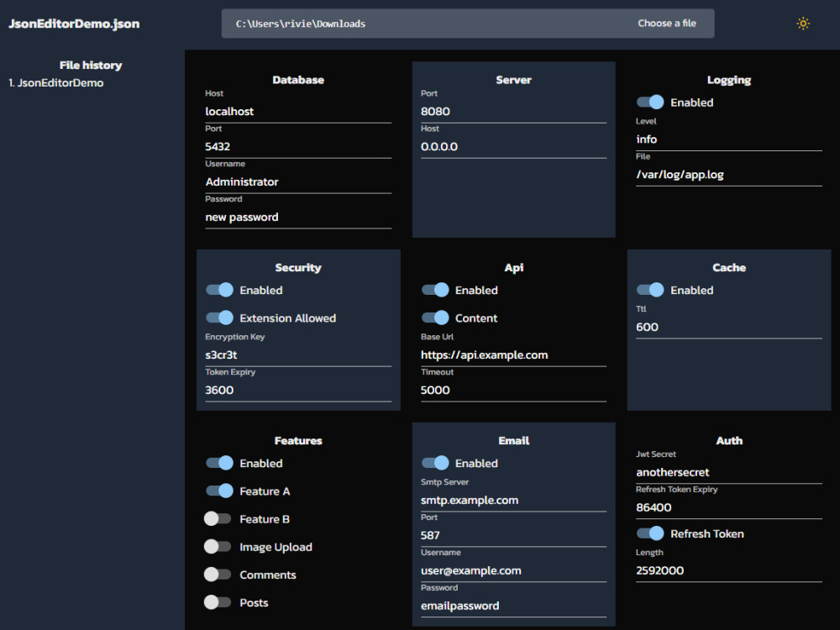The image size is (840, 630).
Task: Edit Email Username field user@example.com
Action: coord(514,571)
